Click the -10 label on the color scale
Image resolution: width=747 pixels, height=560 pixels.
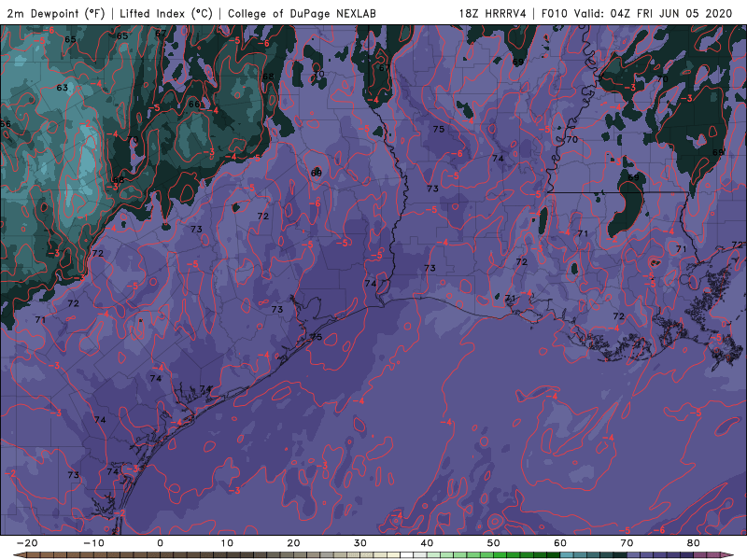pos(93,543)
